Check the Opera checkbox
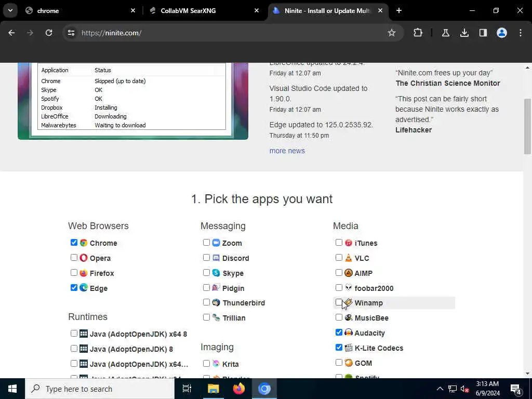 coord(74,257)
